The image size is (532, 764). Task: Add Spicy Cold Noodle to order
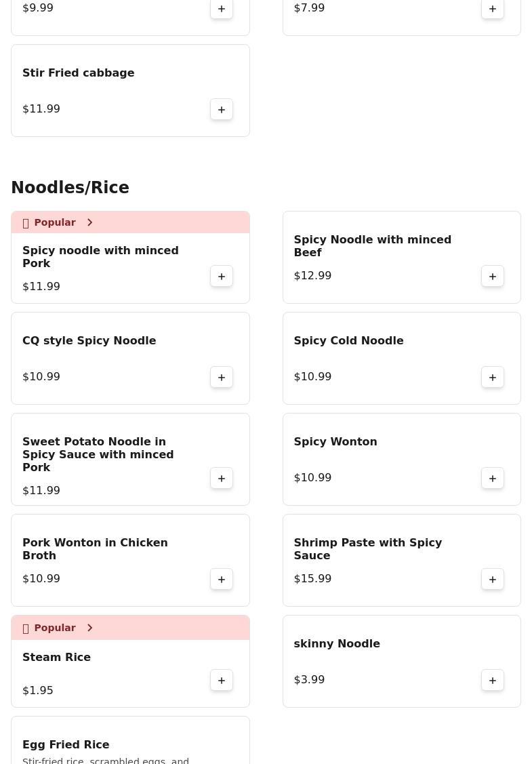(493, 377)
